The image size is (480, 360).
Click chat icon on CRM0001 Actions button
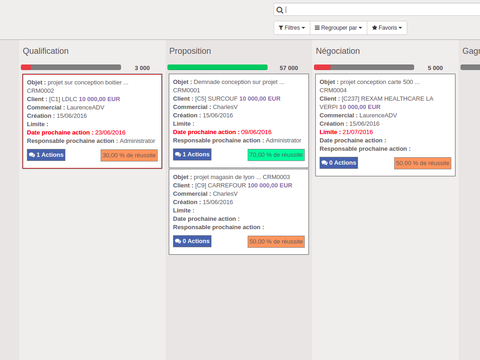(x=178, y=155)
